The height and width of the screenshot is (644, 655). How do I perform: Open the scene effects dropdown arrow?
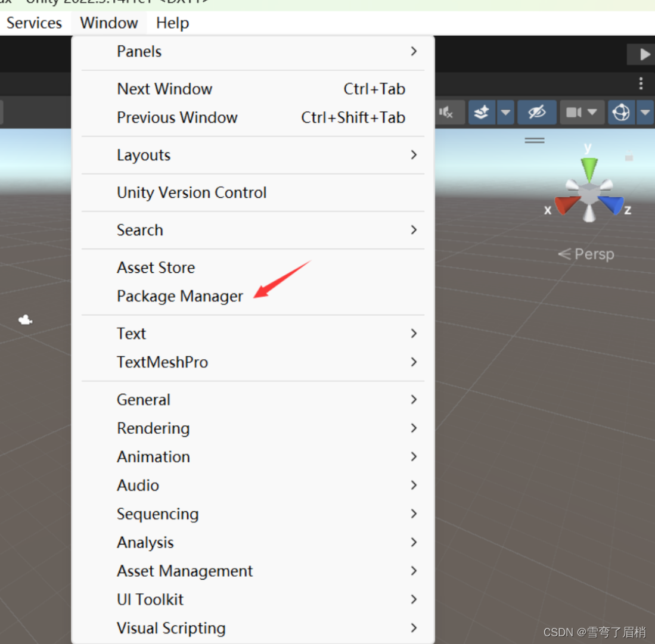click(505, 112)
